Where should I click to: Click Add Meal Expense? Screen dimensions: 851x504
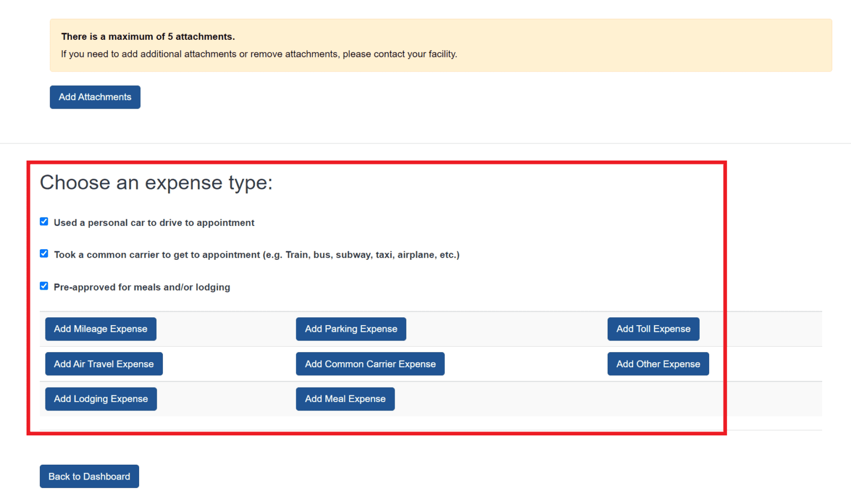345,399
